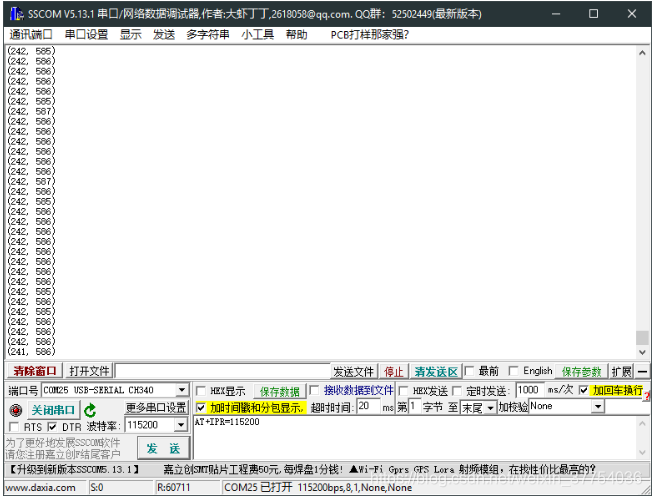Open the 多字符串 menu

207,35
